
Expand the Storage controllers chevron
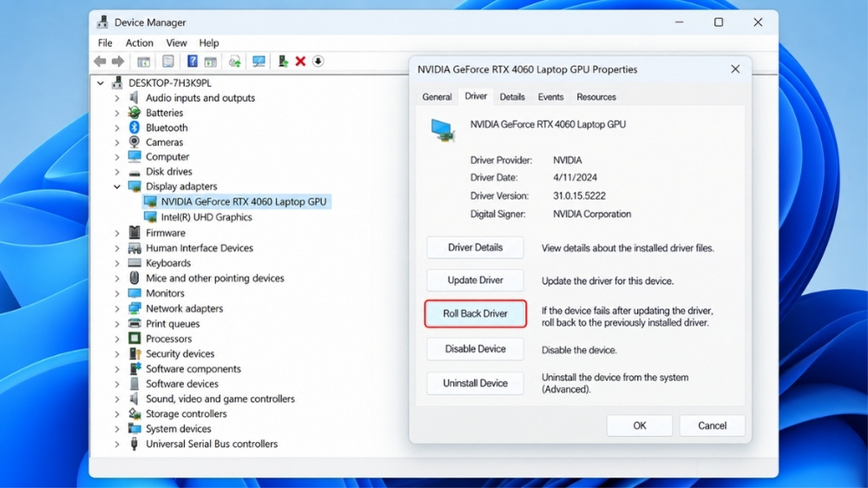tap(117, 414)
